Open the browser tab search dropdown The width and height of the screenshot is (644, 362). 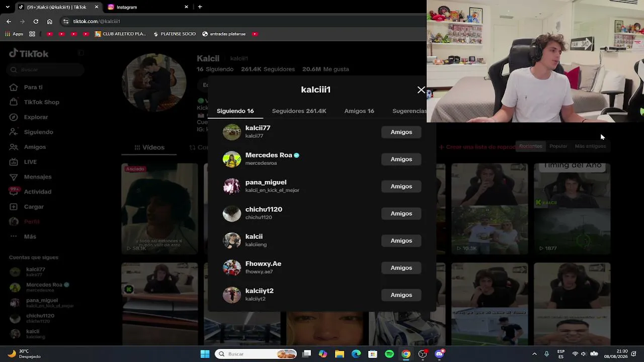pyautogui.click(x=7, y=7)
